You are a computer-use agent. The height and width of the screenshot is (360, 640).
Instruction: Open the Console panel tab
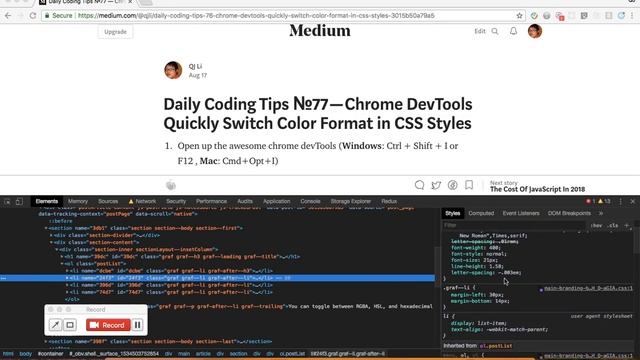(310, 201)
